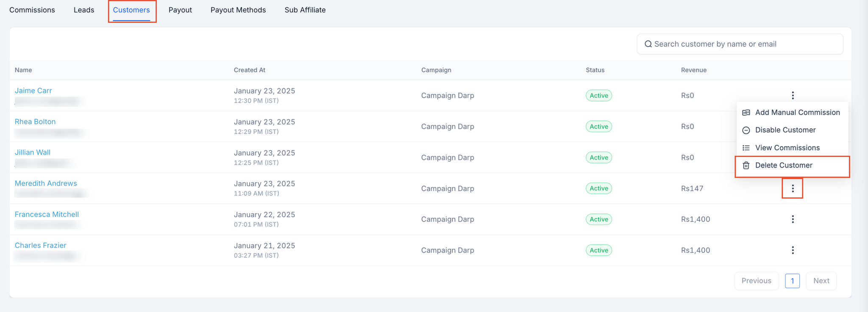Click the 12:25 PM (IST) timestamp
This screenshot has width=868, height=312.
[256, 163]
